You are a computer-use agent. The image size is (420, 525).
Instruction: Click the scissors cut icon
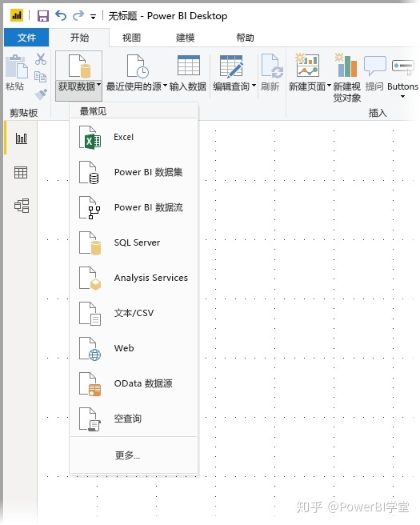41,59
